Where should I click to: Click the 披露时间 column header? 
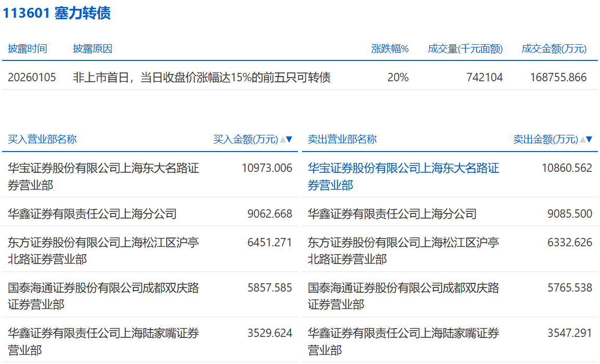pyautogui.click(x=28, y=48)
